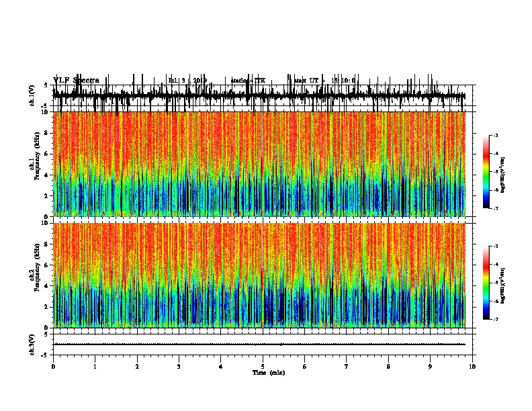Select the ch.1 color scale bar
532x411 pixels.
486,172
